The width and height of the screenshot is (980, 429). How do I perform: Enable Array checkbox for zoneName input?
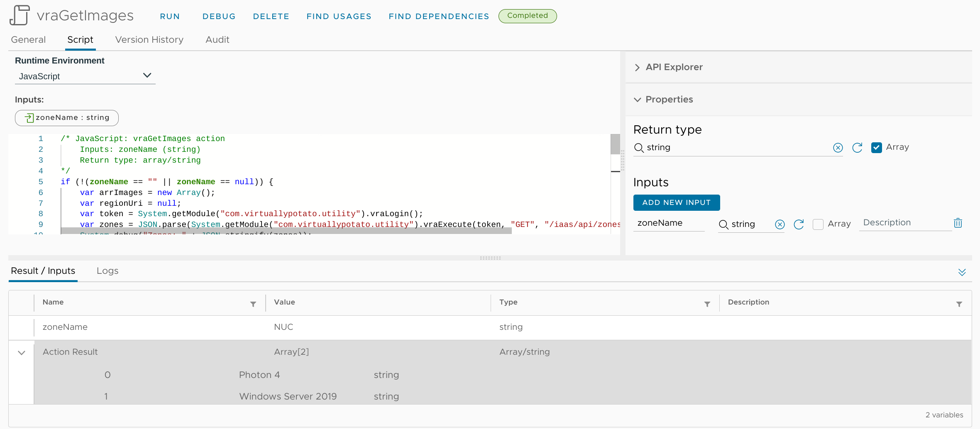pos(818,224)
